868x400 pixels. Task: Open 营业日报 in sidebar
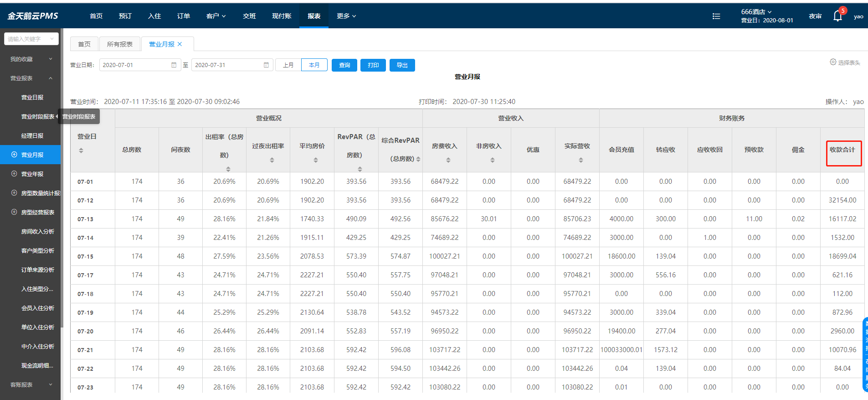point(32,97)
